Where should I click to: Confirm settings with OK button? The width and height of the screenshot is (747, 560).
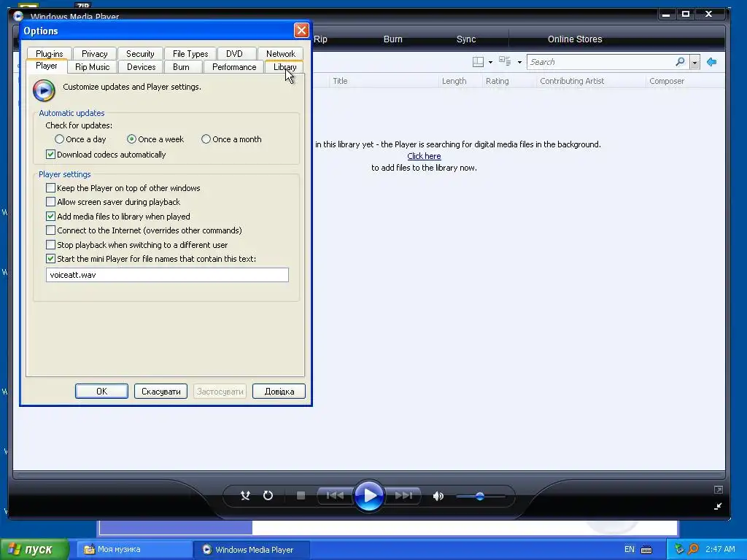(x=101, y=392)
